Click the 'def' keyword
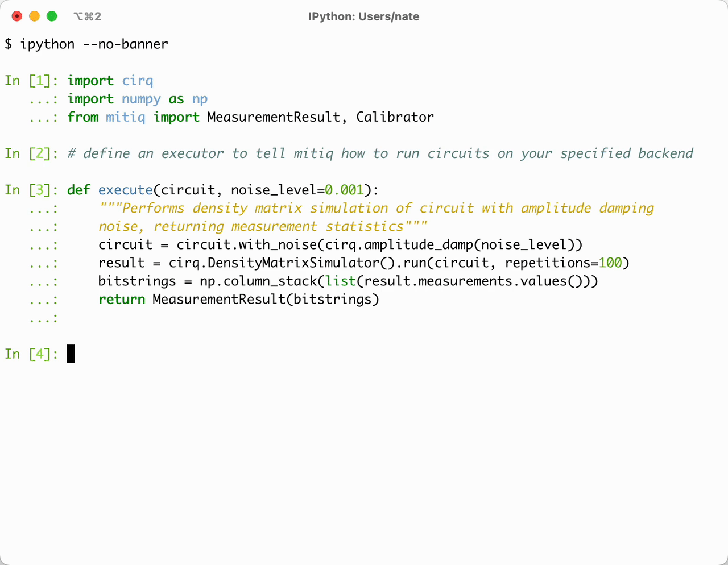 point(78,190)
